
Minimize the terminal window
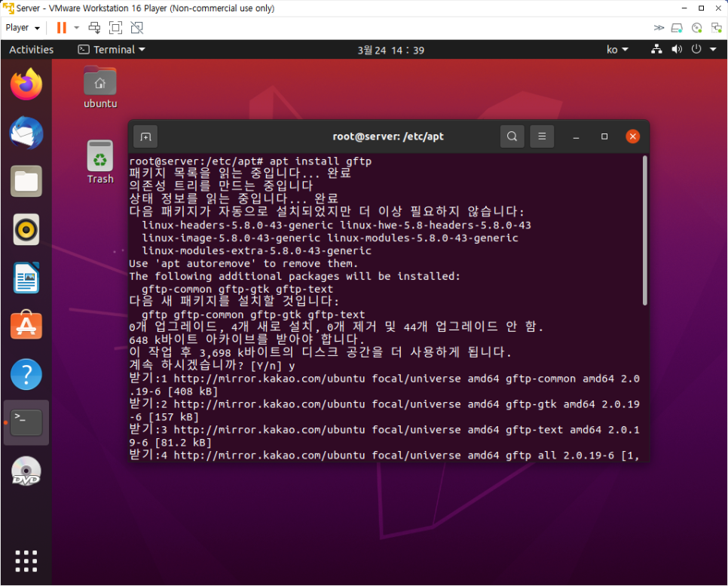576,137
